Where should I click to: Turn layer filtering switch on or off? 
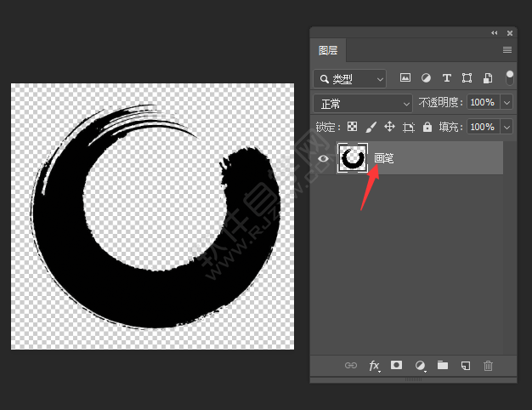click(510, 77)
